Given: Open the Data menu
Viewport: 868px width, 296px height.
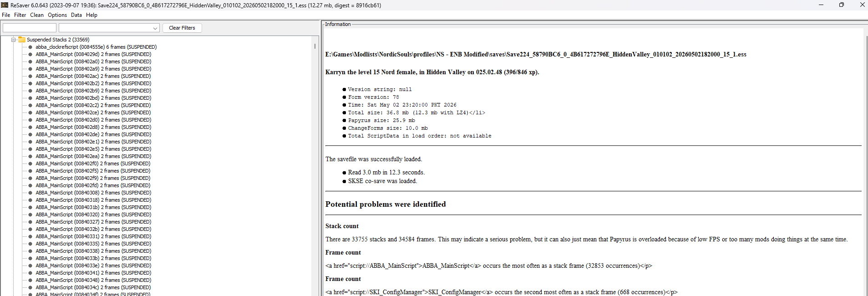Looking at the screenshot, I should (76, 15).
